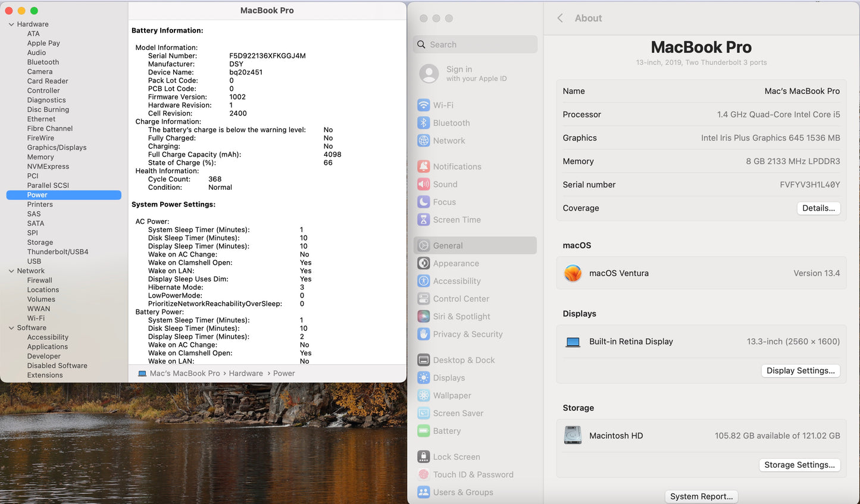The width and height of the screenshot is (860, 504).
Task: Click the Coverage Details button
Action: point(818,208)
